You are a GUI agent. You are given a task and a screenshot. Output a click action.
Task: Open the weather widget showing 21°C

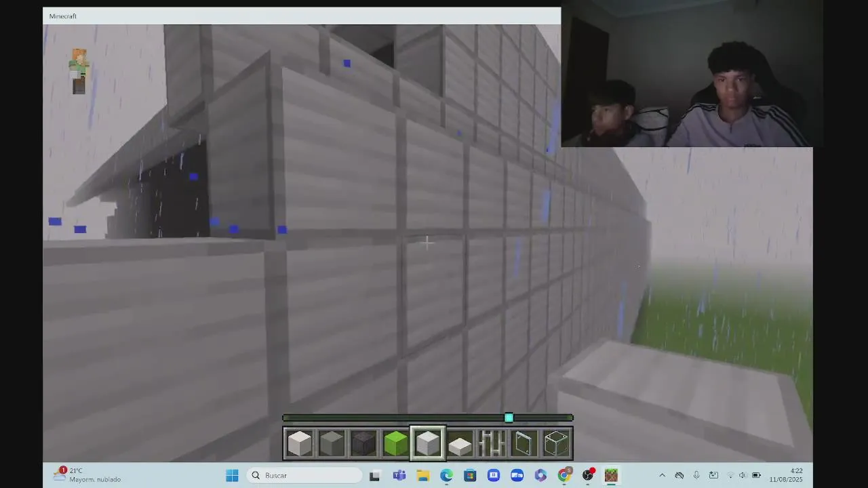pyautogui.click(x=87, y=475)
